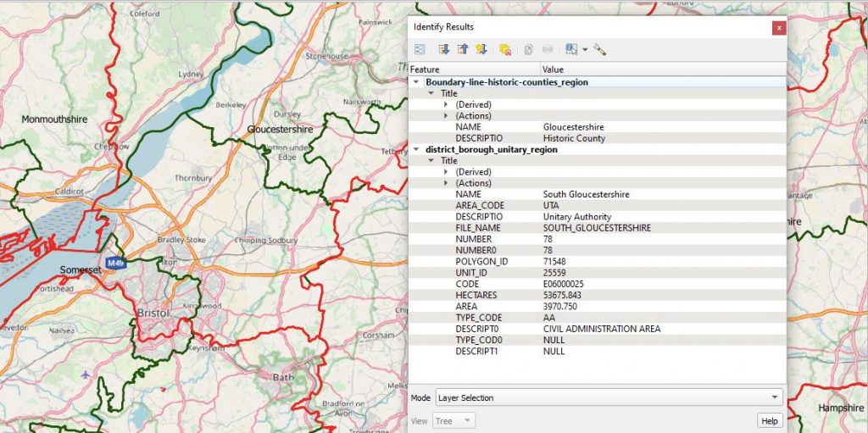The height and width of the screenshot is (433, 868).
Task: Click the Copy Selected Feature icon
Action: pyautogui.click(x=528, y=50)
